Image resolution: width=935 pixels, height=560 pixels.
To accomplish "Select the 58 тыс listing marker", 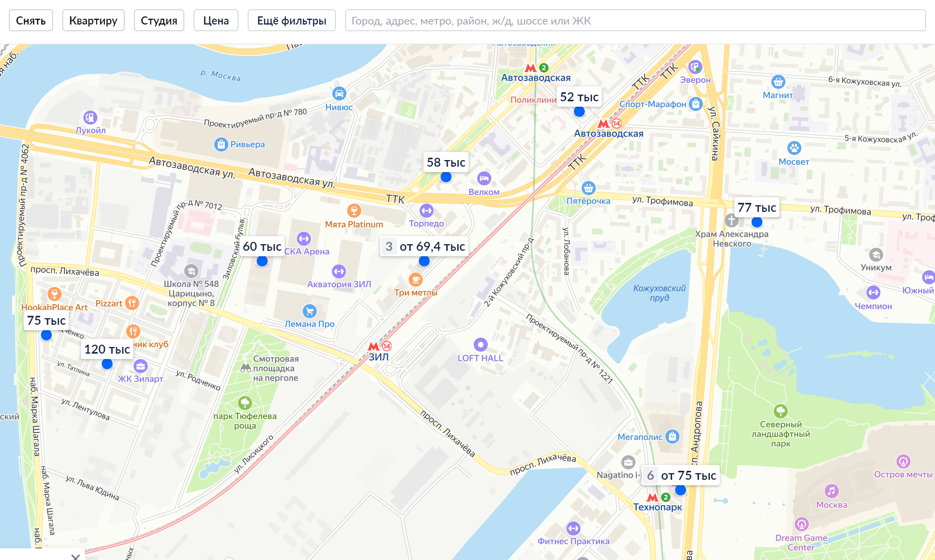I will 446,162.
